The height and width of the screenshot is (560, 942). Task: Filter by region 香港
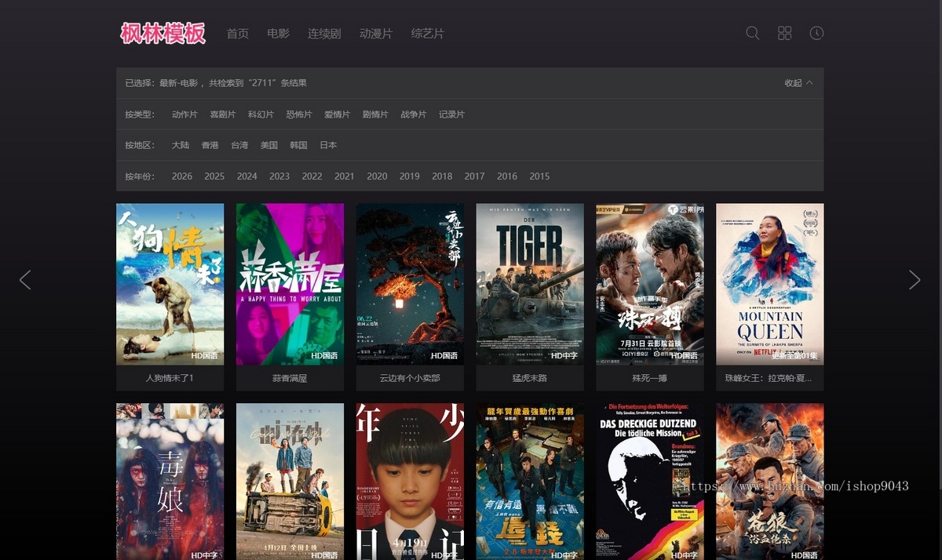click(x=210, y=145)
